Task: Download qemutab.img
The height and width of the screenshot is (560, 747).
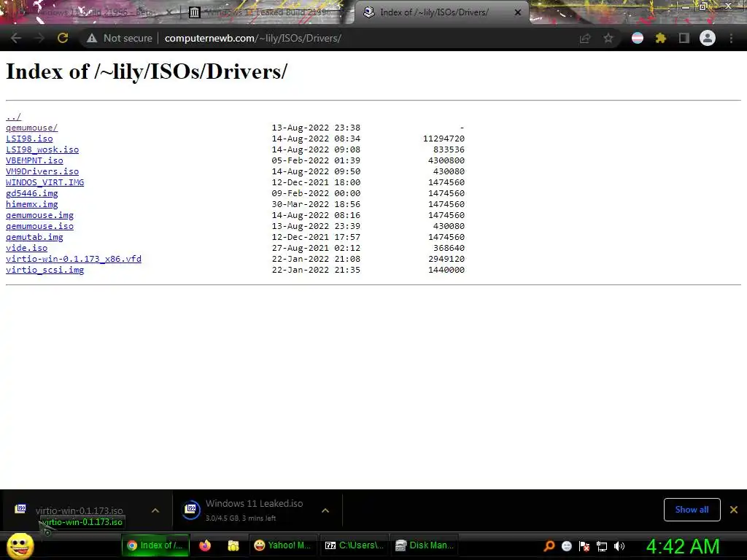Action: [x=34, y=237]
